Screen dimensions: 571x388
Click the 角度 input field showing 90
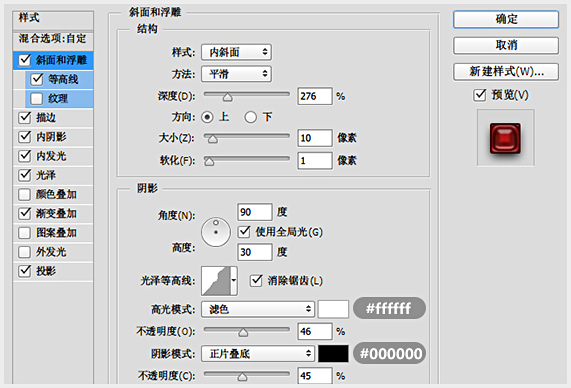[255, 212]
